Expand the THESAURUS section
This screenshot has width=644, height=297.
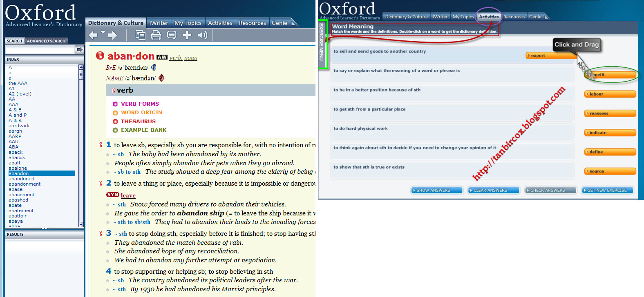pyautogui.click(x=138, y=122)
